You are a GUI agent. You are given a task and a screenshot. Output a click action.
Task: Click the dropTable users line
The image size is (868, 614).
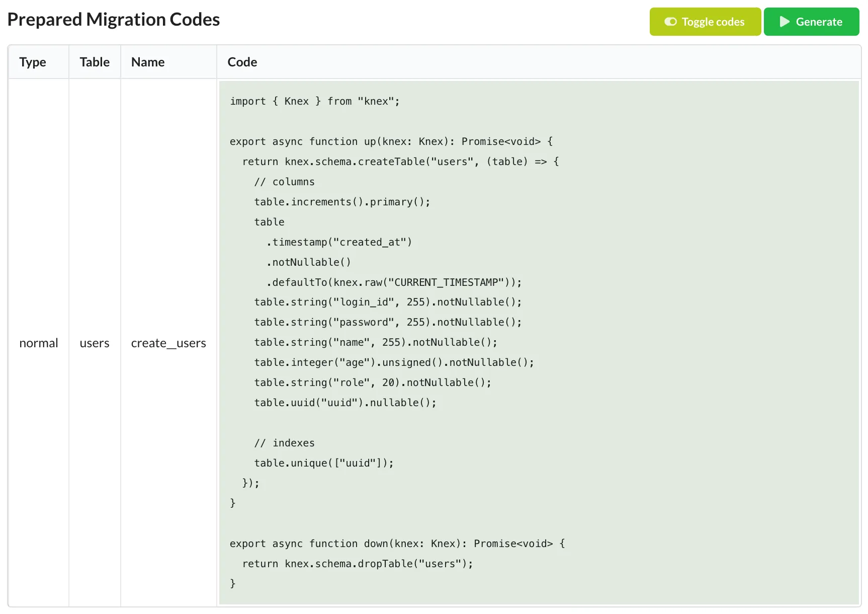[x=358, y=564]
